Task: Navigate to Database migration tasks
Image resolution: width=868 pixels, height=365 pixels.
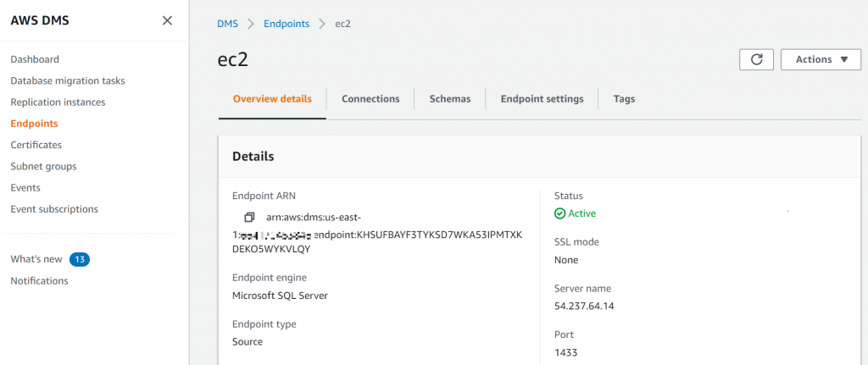Action: [x=68, y=80]
